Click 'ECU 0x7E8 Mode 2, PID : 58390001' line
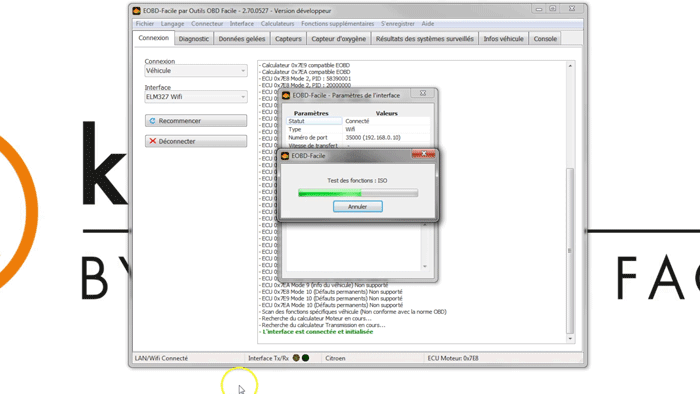 click(305, 79)
